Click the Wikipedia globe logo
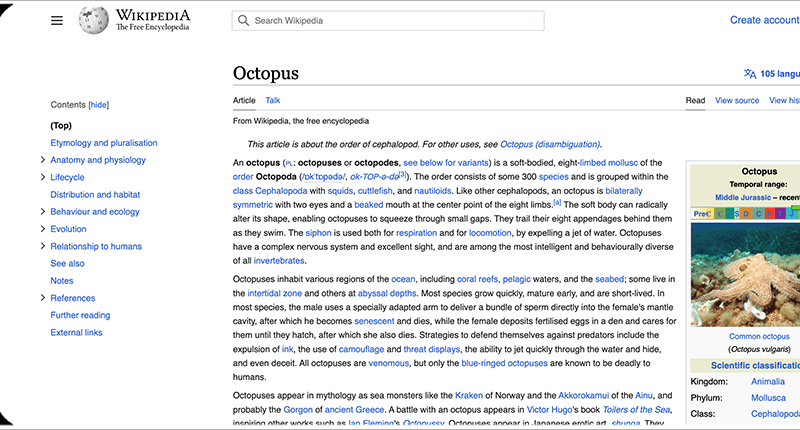 [x=94, y=20]
